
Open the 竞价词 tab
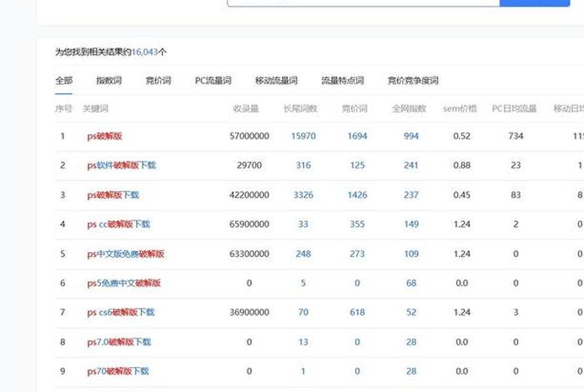tap(159, 80)
